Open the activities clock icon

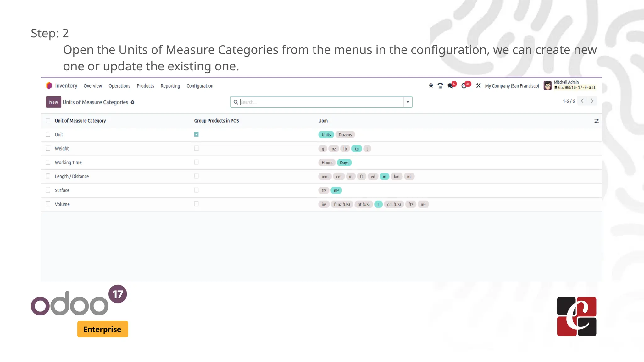point(464,85)
